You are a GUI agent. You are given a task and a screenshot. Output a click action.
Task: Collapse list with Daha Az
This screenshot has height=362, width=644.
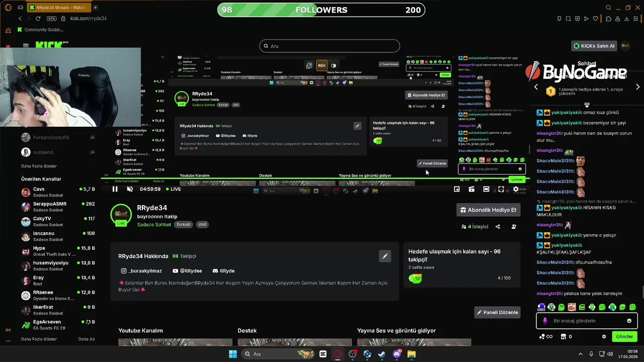pyautogui.click(x=87, y=339)
